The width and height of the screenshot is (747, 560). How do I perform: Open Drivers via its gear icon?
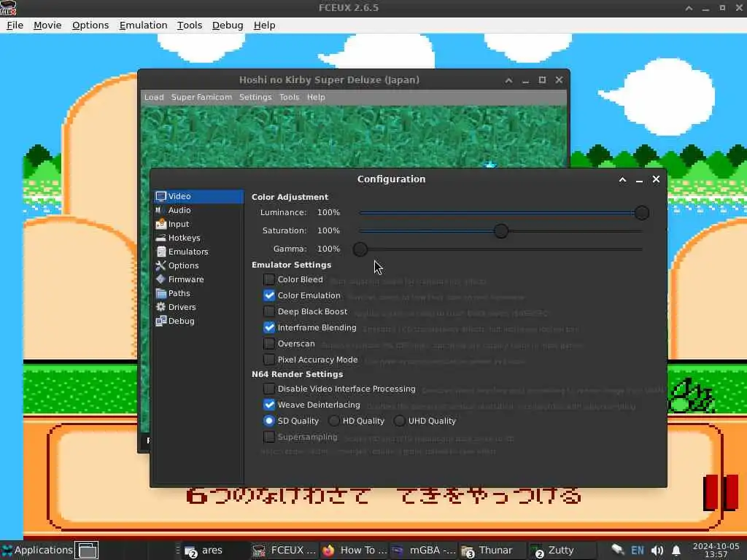[161, 307]
